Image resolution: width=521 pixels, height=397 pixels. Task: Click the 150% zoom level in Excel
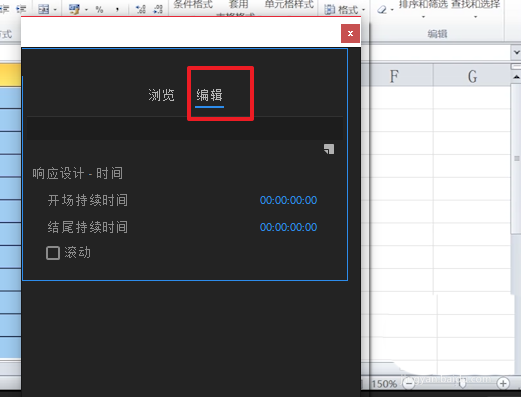point(384,384)
